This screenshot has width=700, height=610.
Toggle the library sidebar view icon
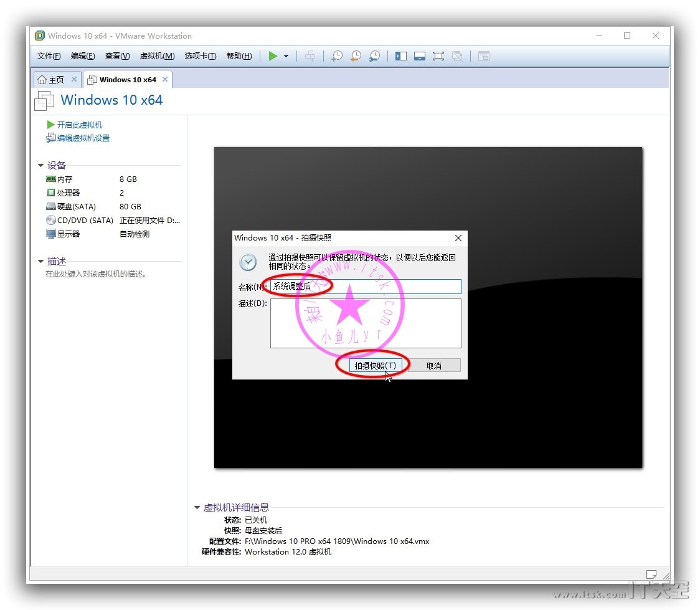coord(401,56)
